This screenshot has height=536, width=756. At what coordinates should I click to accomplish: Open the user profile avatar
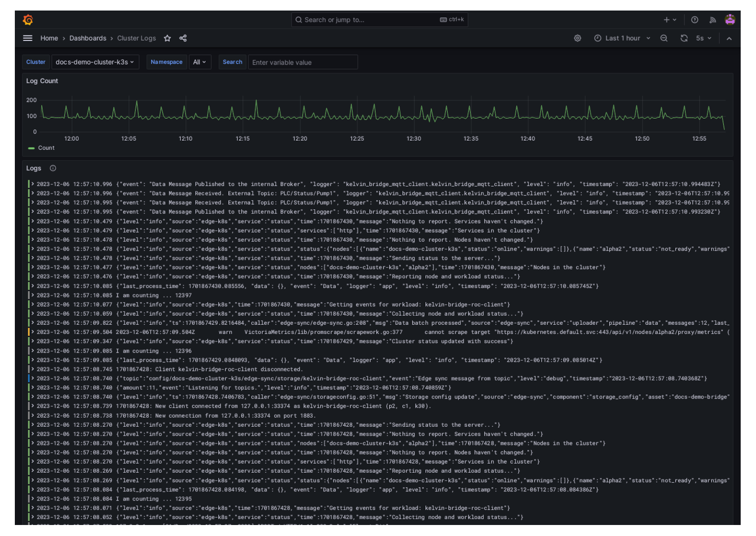point(730,20)
